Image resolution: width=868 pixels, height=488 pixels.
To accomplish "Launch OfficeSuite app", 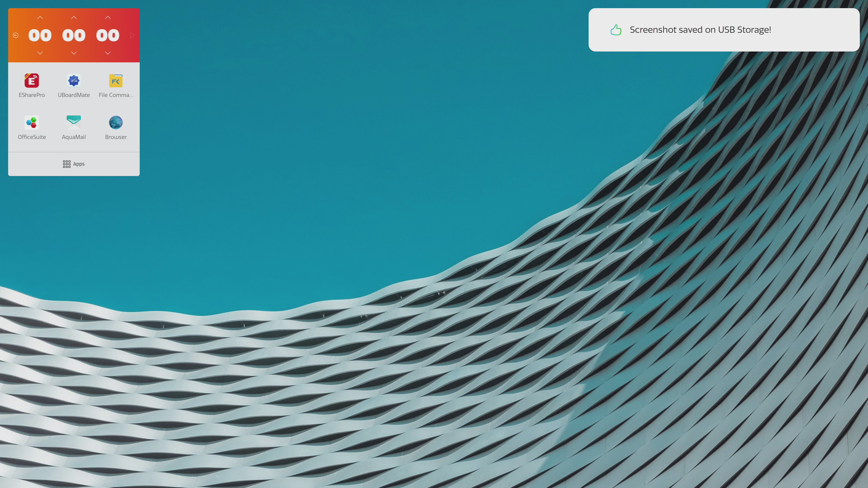I will coord(32,123).
